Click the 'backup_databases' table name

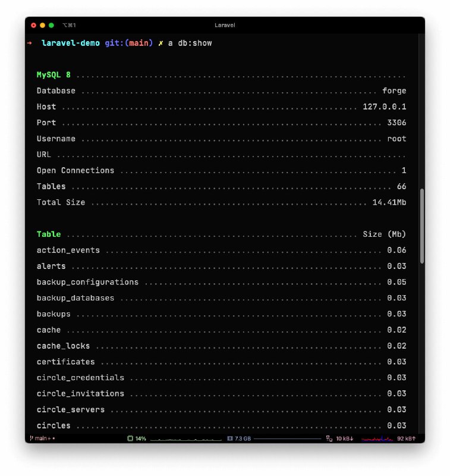coord(75,298)
